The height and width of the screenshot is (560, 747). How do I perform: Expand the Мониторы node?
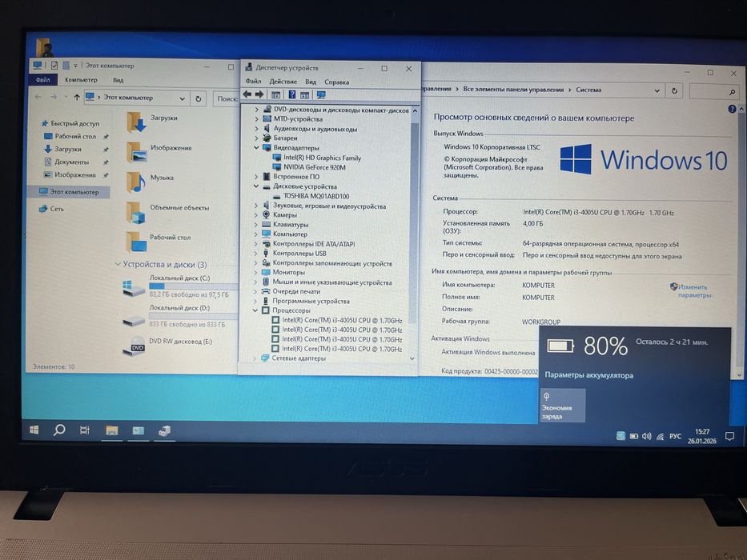256,272
